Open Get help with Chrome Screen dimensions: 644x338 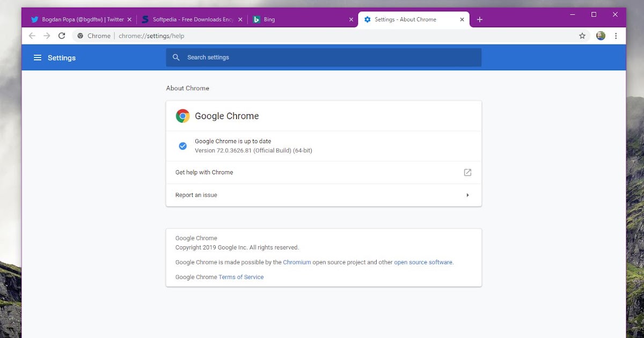(x=324, y=173)
